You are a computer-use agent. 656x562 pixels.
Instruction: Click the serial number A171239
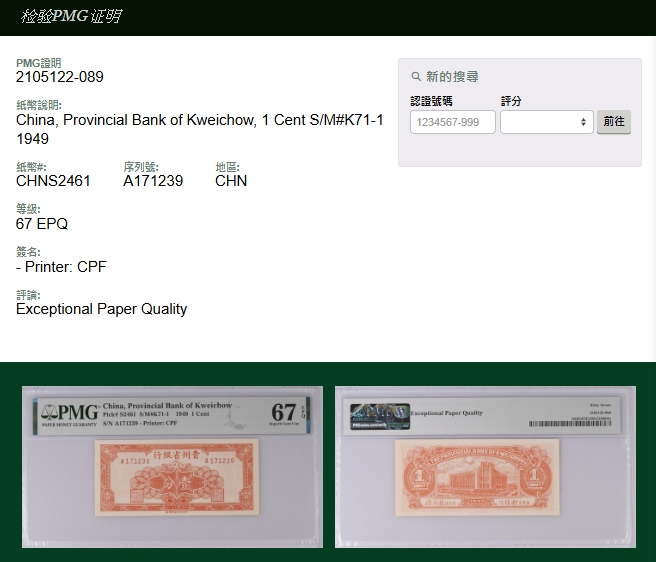pyautogui.click(x=153, y=181)
